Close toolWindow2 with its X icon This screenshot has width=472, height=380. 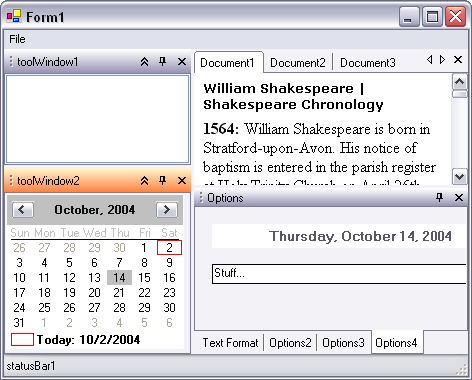pos(182,180)
